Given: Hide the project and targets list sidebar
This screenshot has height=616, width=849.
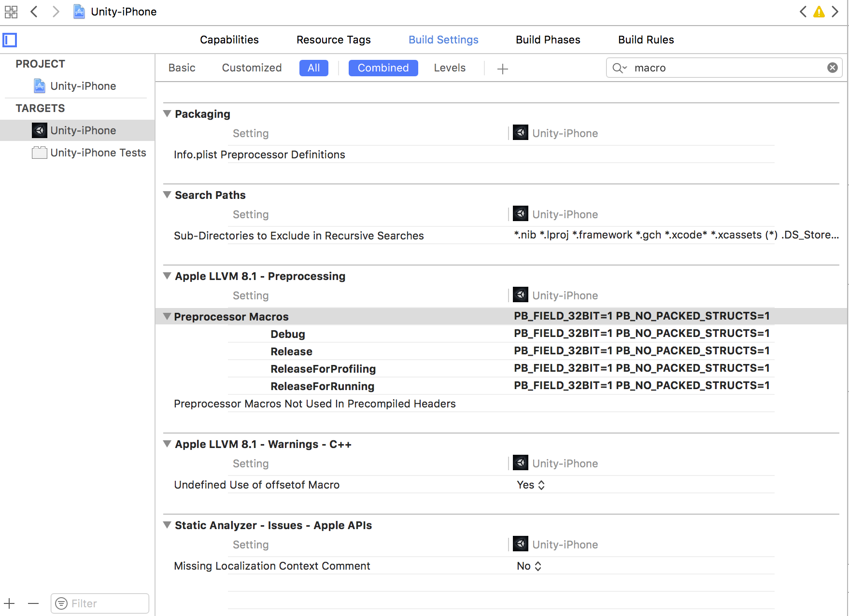Looking at the screenshot, I should (x=10, y=40).
